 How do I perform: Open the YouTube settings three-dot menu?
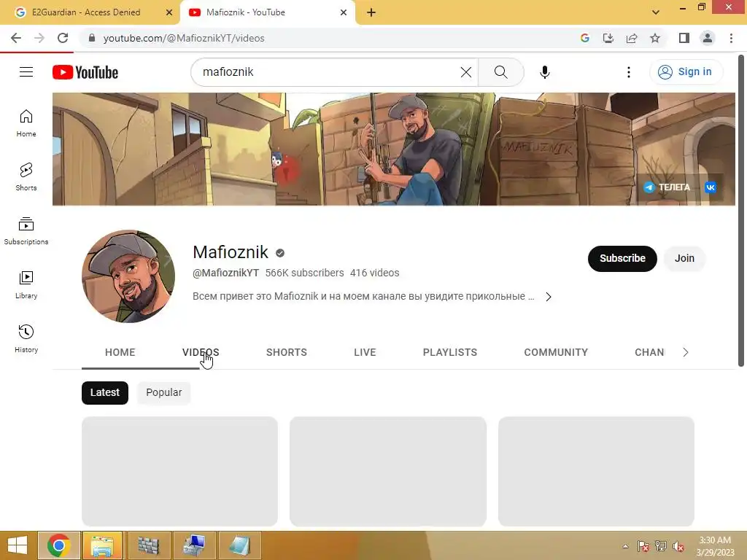pyautogui.click(x=628, y=72)
